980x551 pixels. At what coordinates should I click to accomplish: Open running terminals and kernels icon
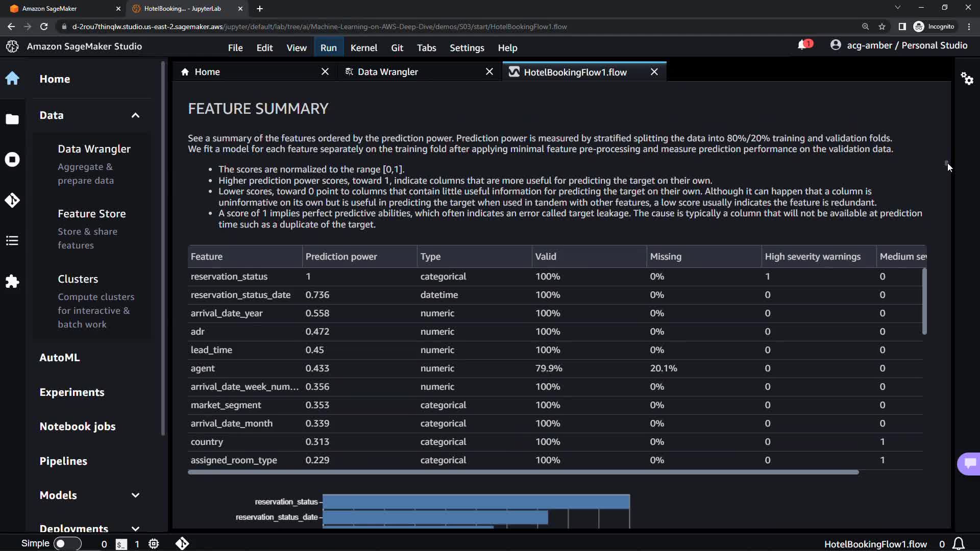coord(12,160)
